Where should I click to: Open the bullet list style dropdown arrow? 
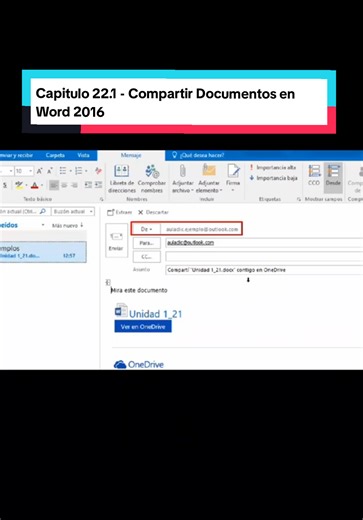(70, 171)
